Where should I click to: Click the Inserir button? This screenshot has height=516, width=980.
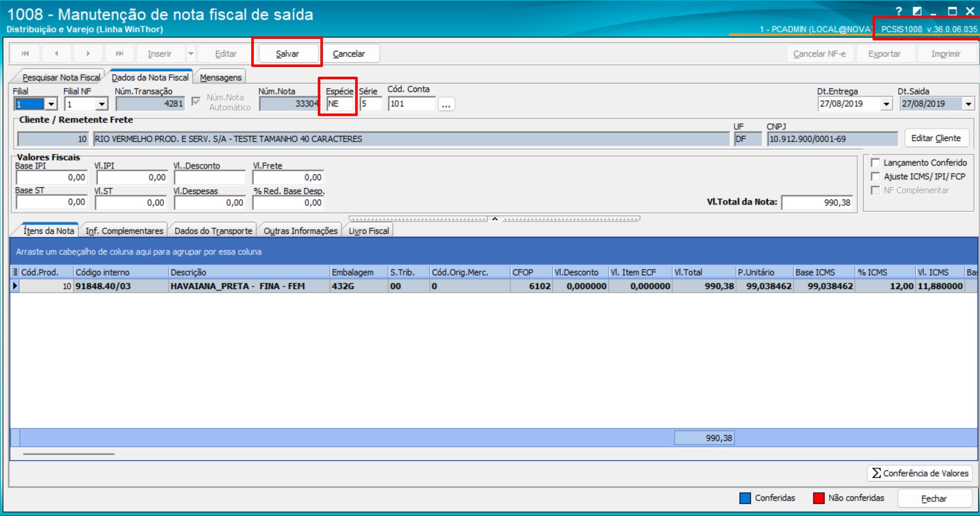160,54
